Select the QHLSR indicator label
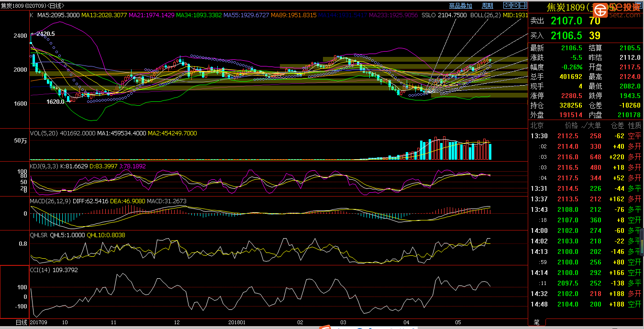This screenshot has width=644, height=329. pyautogui.click(x=39, y=235)
